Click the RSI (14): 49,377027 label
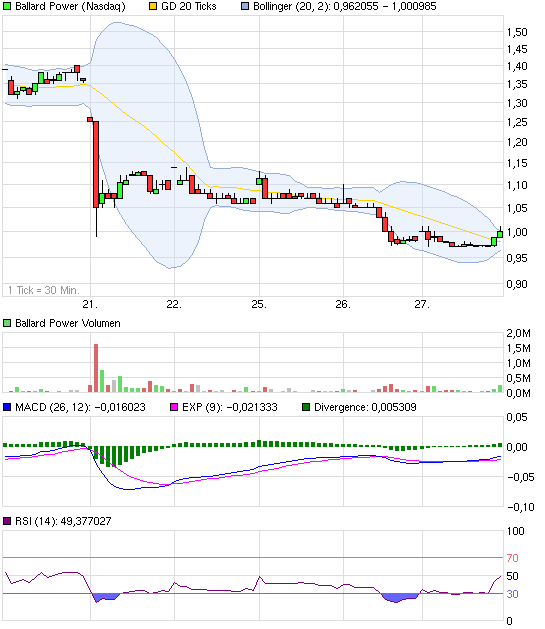 point(63,521)
